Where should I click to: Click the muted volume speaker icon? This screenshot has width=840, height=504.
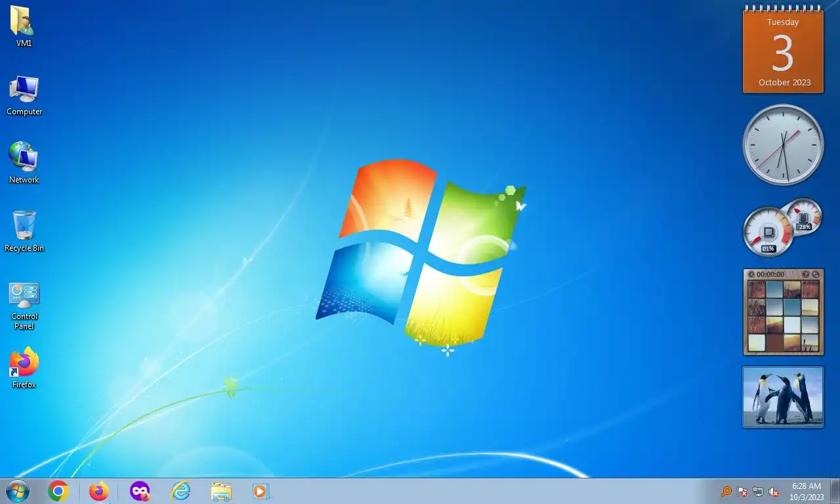coord(774,492)
